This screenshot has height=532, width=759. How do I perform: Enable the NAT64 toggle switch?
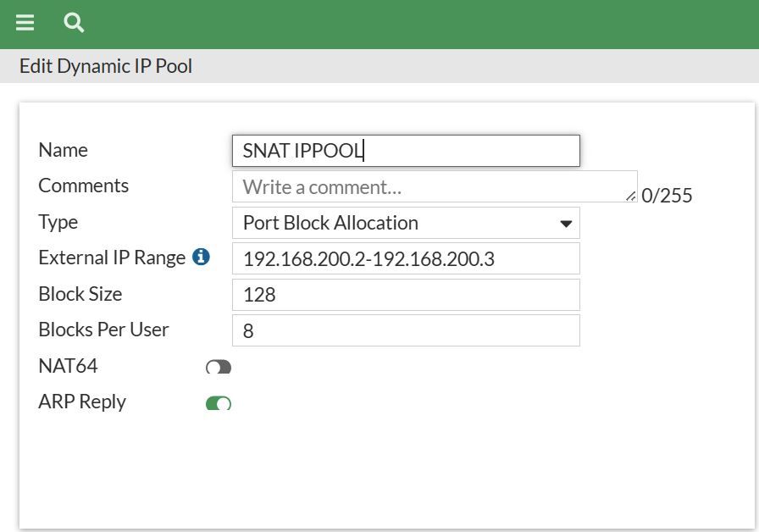(219, 367)
